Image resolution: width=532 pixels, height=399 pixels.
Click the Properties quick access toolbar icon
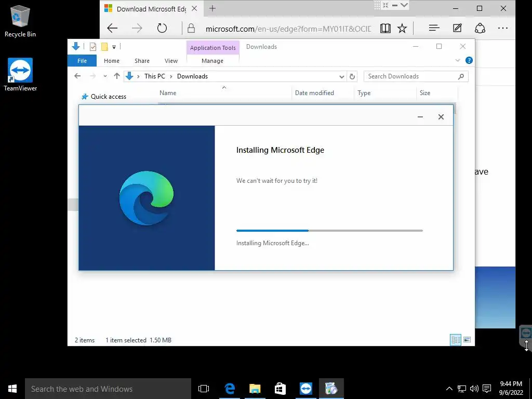(x=92, y=47)
